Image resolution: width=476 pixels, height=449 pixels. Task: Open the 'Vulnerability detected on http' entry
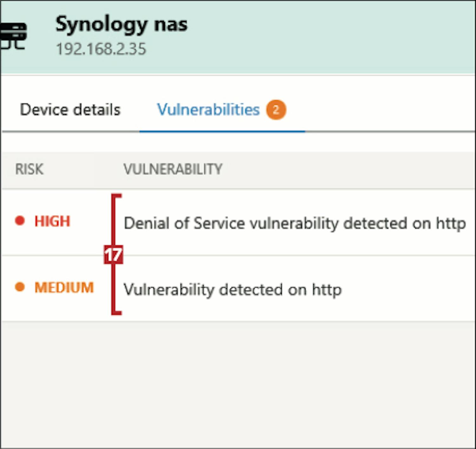pyautogui.click(x=233, y=290)
